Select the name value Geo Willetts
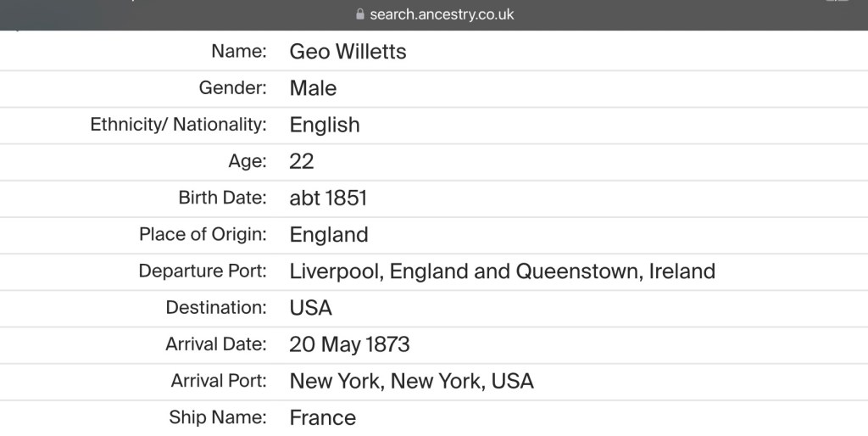The width and height of the screenshot is (868, 436). click(348, 52)
